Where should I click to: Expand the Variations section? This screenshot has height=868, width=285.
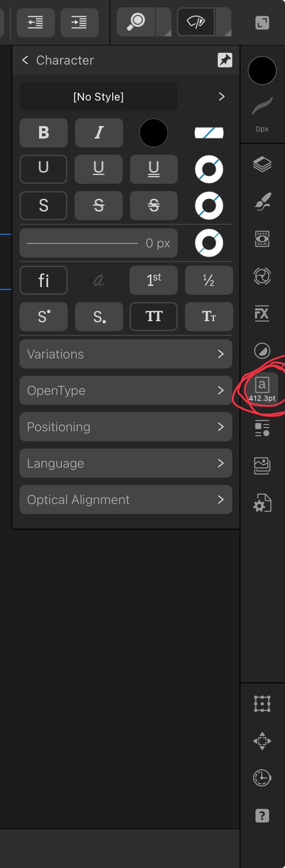pos(126,354)
